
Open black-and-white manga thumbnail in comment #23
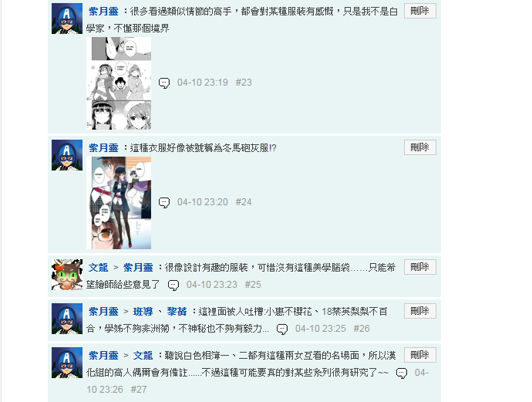119,83
